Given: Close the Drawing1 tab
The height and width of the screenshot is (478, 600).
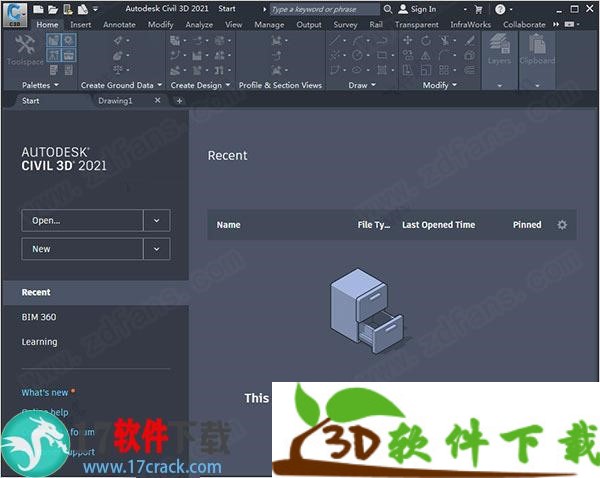Looking at the screenshot, I should coord(157,100).
